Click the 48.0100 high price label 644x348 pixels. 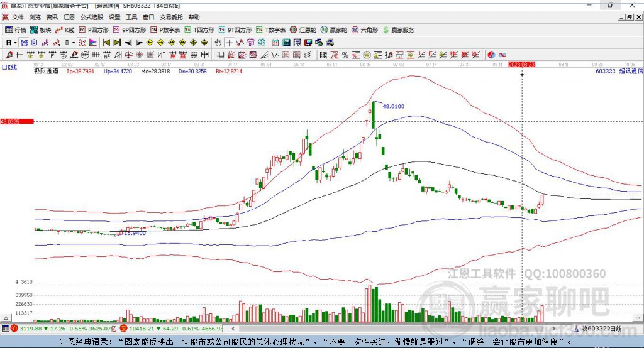[394, 106]
